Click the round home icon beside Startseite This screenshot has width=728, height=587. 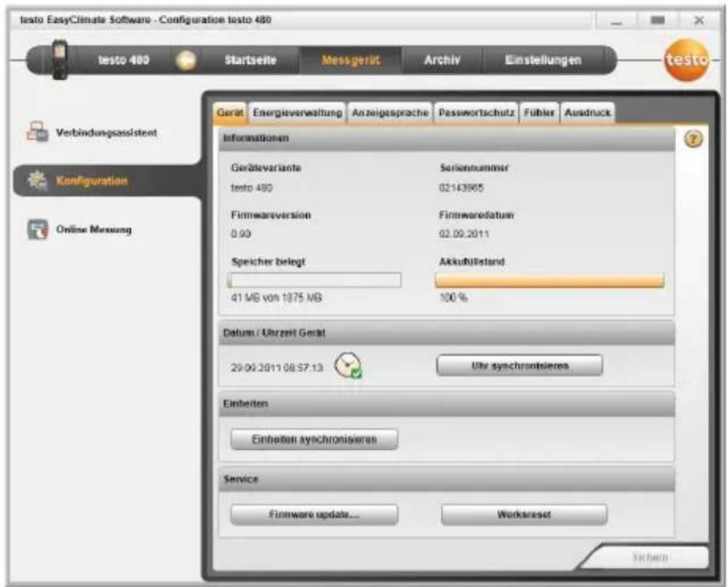point(185,60)
